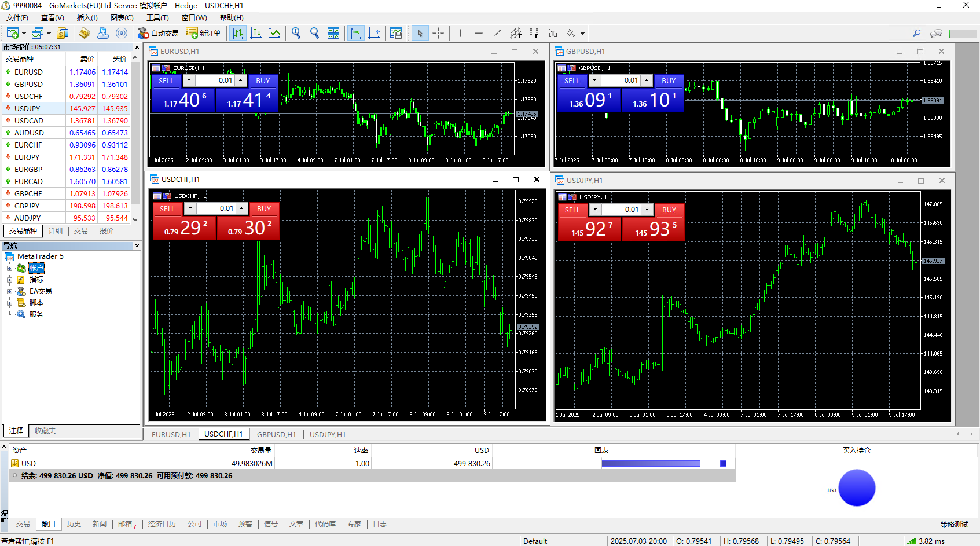Viewport: 980px width, 546px height.
Task: Open 详细 tab in market watch
Action: (56, 230)
